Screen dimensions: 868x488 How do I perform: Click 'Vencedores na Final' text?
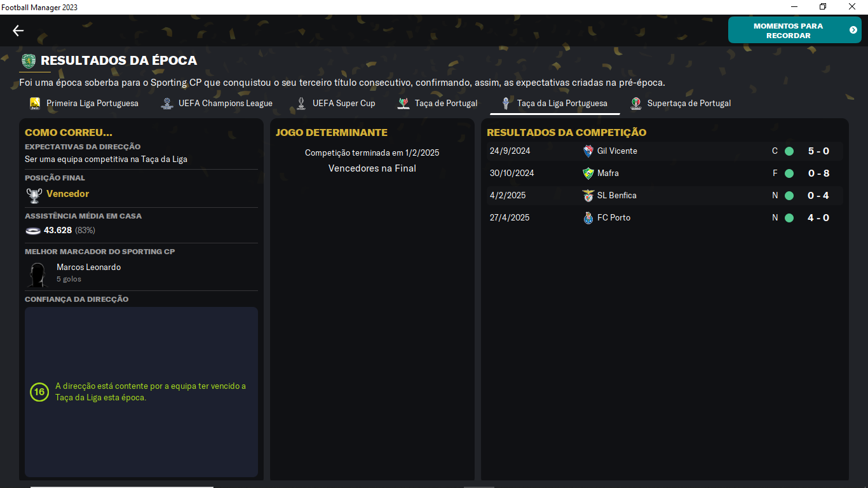(x=372, y=168)
